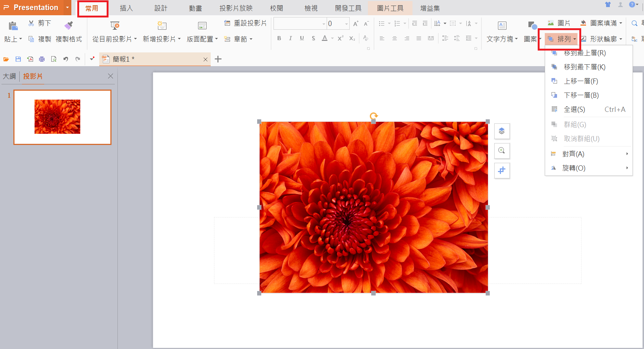Click the export PDF icon
Screen dimensions: 644x349
click(x=30, y=59)
